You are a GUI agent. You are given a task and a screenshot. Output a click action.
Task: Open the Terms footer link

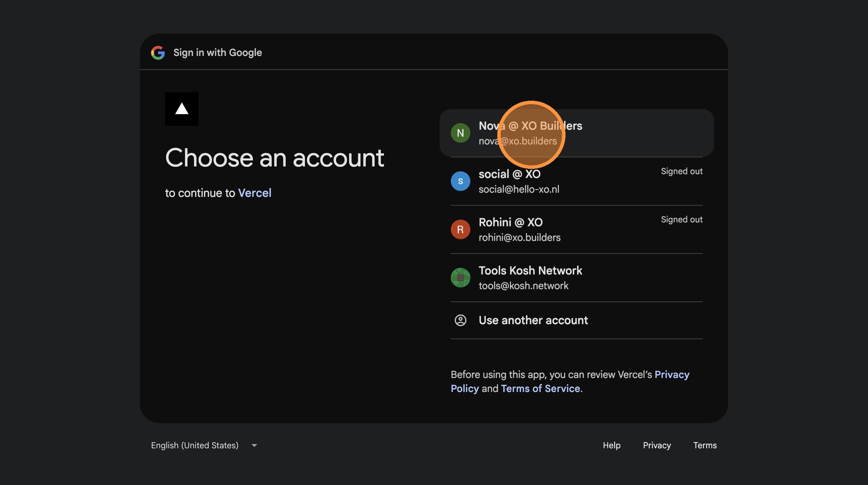click(x=705, y=445)
